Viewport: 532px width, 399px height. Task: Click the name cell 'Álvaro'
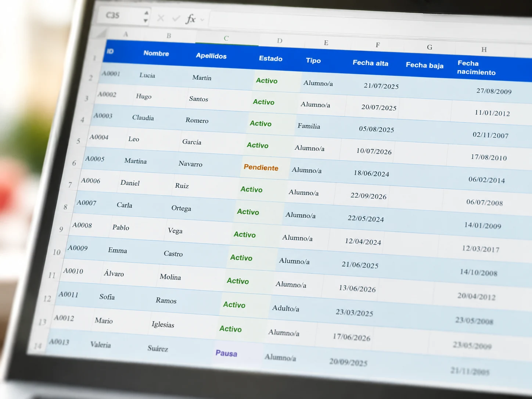114,274
